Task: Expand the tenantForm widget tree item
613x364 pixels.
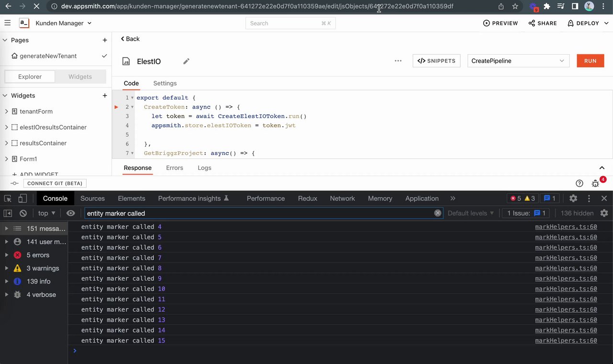Action: (6, 111)
